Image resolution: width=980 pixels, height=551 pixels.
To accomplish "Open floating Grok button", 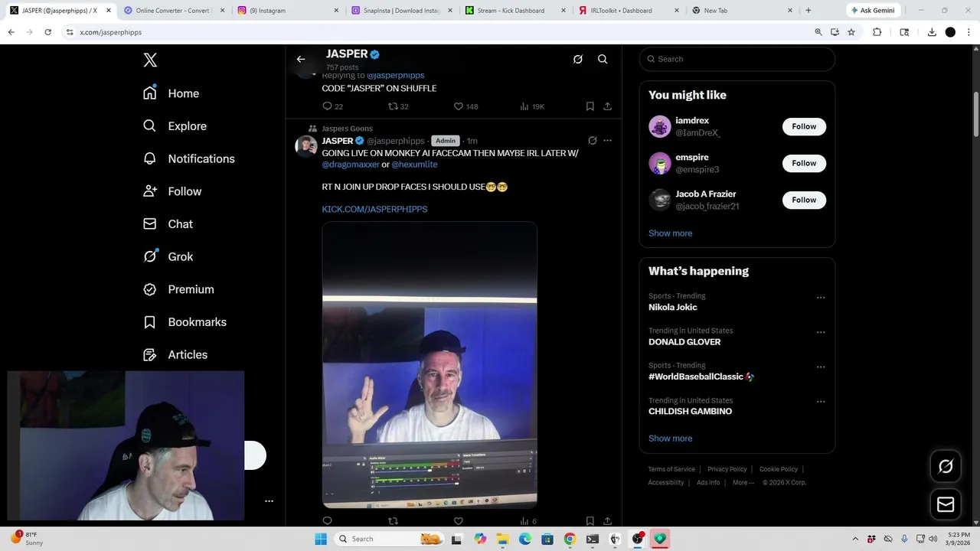I will 946,466.
